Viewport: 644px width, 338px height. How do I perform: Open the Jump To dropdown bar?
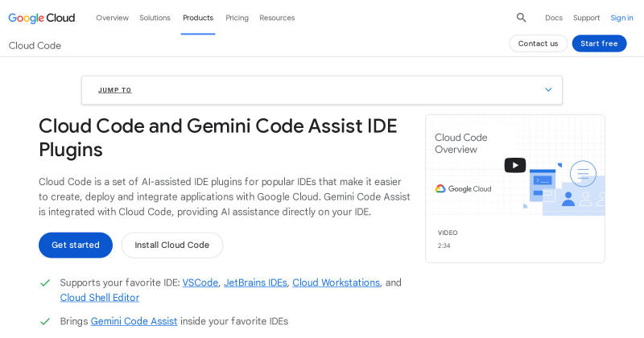tap(322, 90)
